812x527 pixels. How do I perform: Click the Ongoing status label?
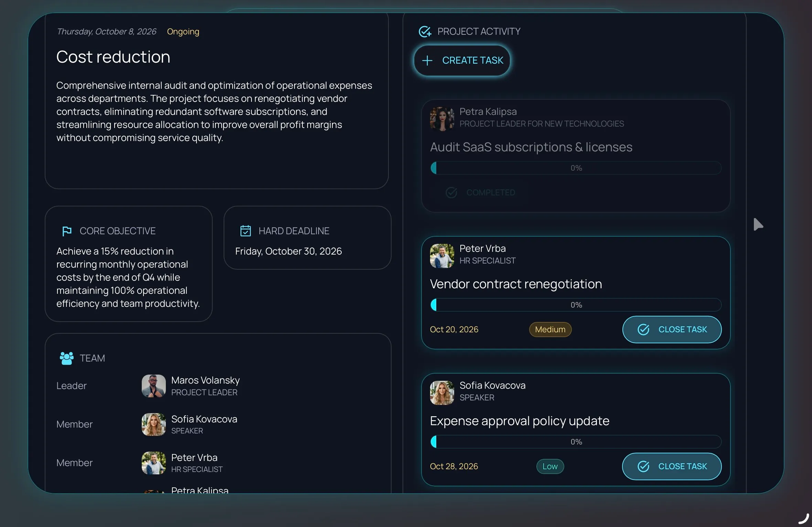point(183,32)
